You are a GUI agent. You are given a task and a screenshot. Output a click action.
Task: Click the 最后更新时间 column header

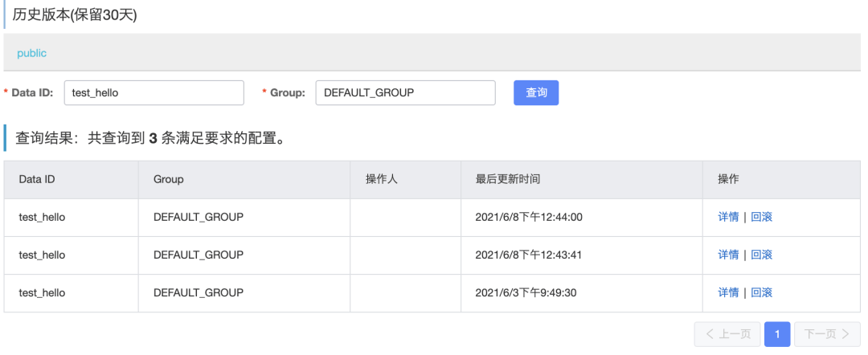507,179
